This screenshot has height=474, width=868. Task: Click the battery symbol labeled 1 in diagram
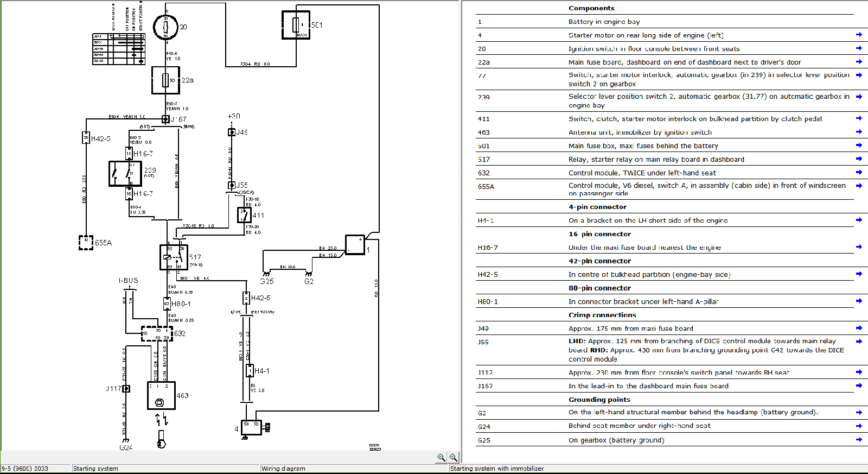click(x=355, y=245)
